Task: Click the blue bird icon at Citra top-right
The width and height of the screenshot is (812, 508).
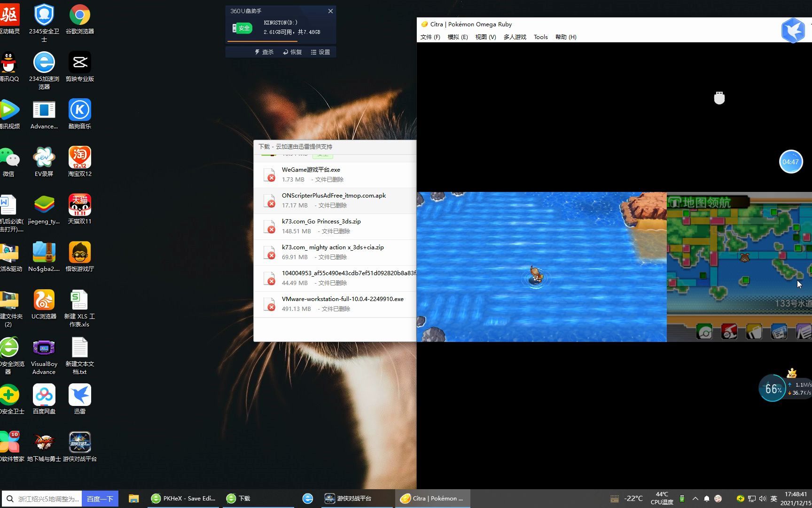Action: [x=793, y=30]
